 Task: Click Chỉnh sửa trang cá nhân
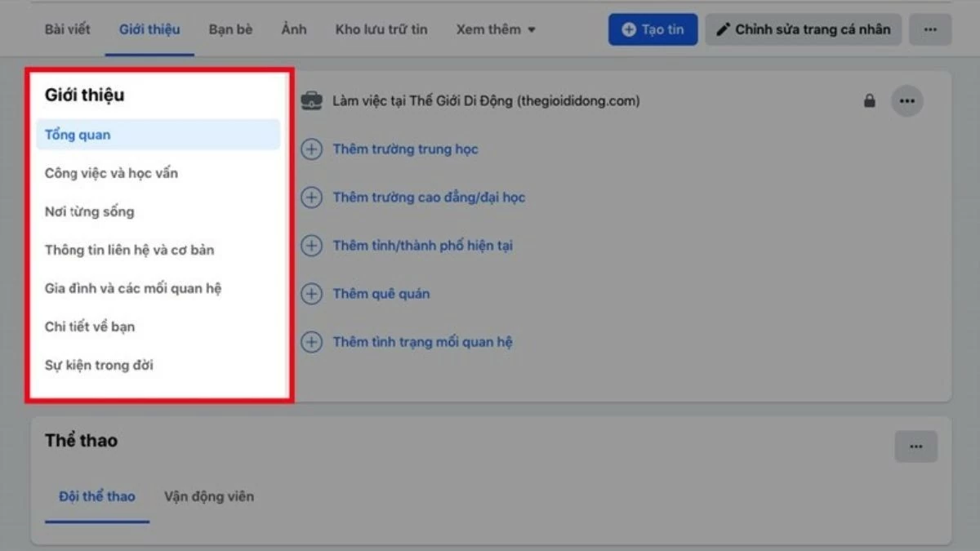(803, 29)
